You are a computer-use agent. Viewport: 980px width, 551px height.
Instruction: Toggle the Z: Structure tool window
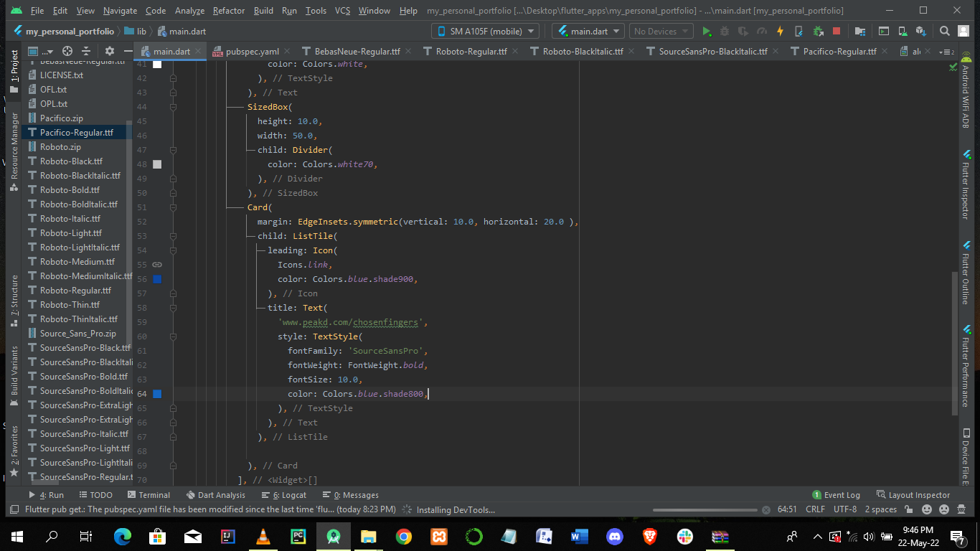point(14,301)
